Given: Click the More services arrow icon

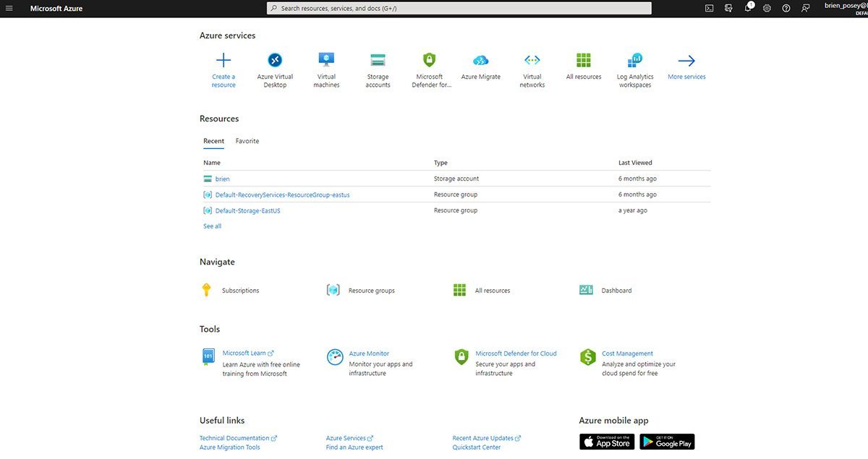Looking at the screenshot, I should coord(686,61).
